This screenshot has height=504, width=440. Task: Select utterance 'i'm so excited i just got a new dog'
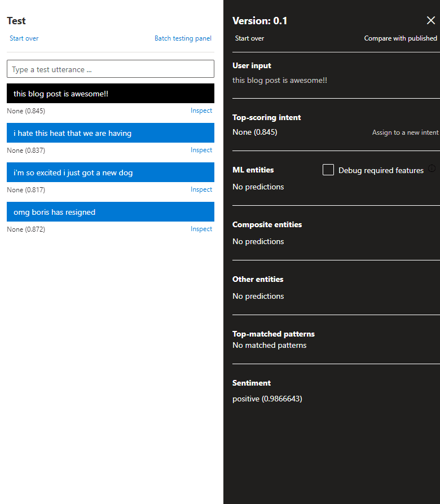click(x=111, y=173)
